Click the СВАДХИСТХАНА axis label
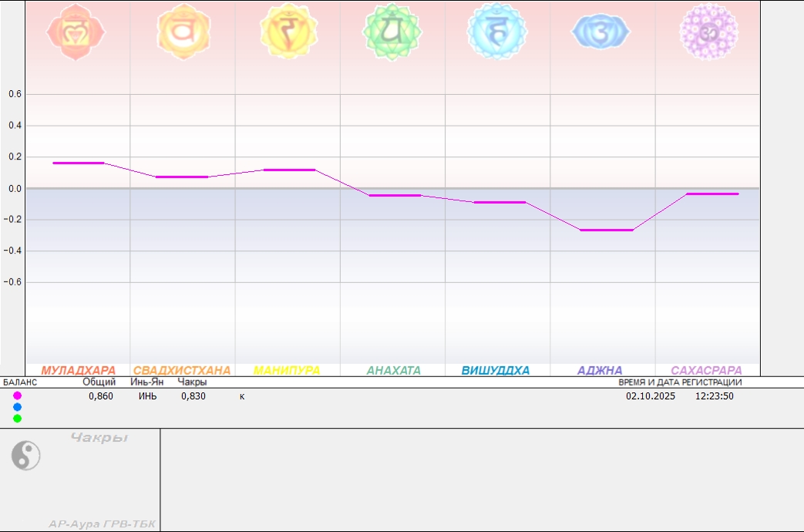Viewport: 804px width, 532px height. pyautogui.click(x=182, y=371)
